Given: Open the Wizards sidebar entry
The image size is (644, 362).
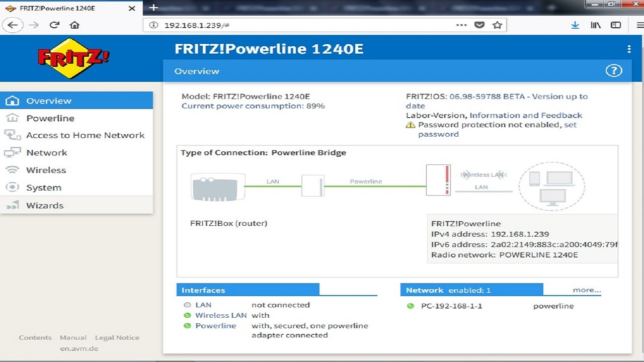Looking at the screenshot, I should [x=76, y=205].
